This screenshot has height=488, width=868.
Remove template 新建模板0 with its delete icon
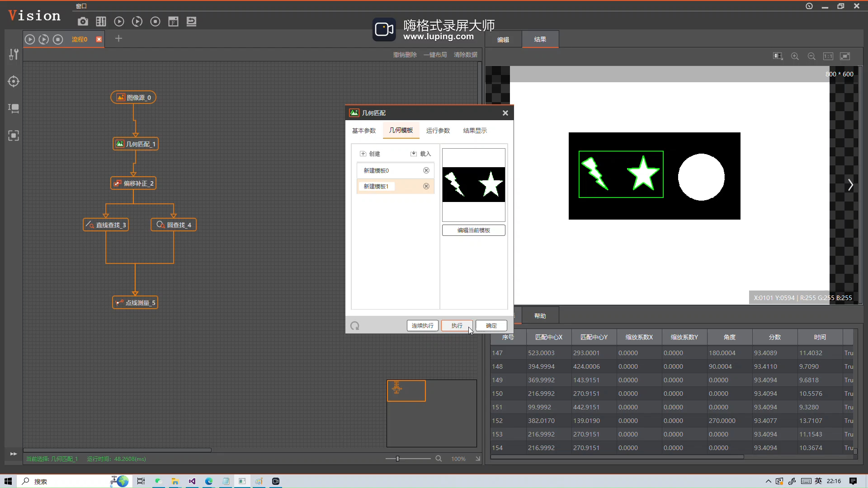[426, 170]
